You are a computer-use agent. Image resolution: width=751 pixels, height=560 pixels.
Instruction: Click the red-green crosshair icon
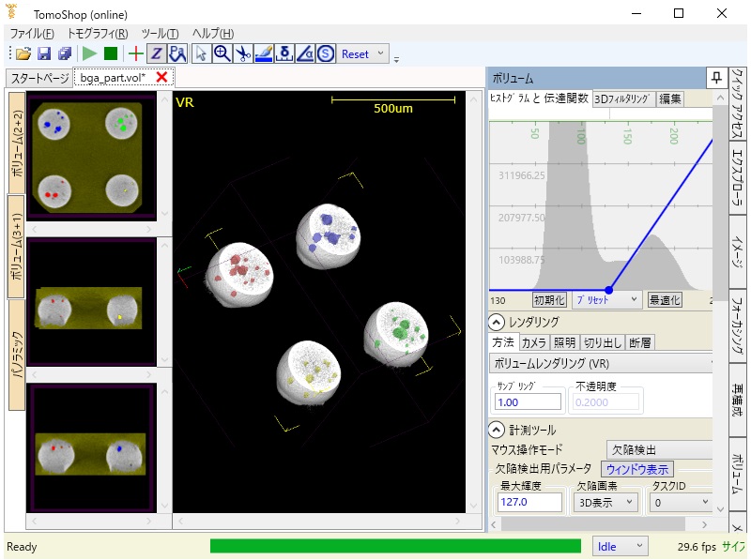pos(136,53)
